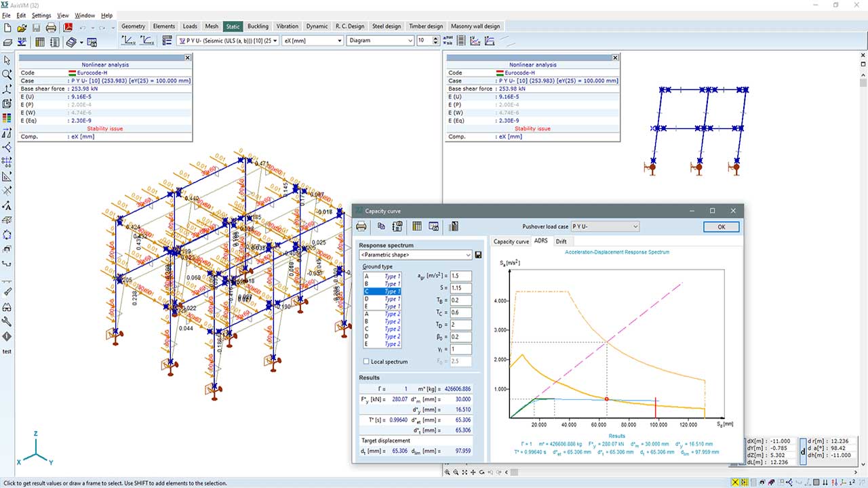The width and height of the screenshot is (868, 488).
Task: Select ground type D Type 1
Action: [x=382, y=299]
